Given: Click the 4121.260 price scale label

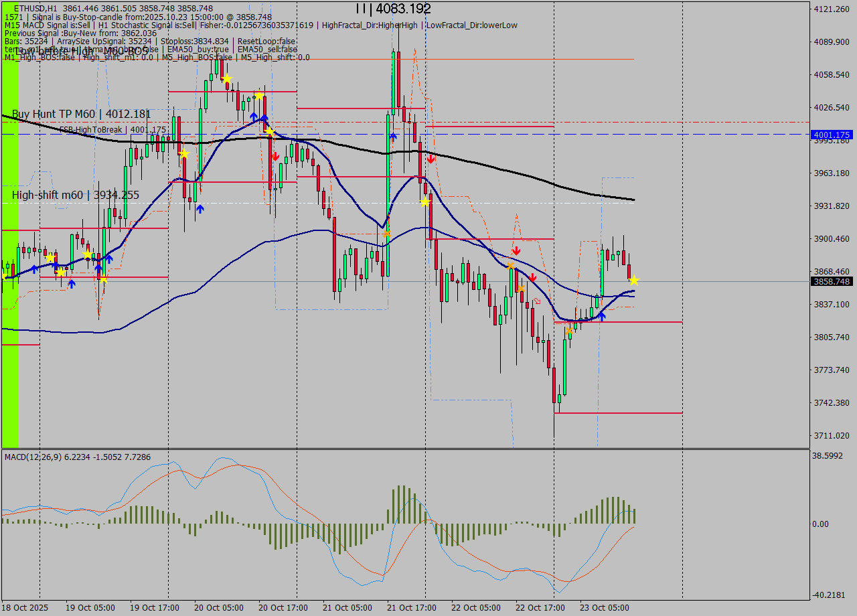Looking at the screenshot, I should [830, 9].
